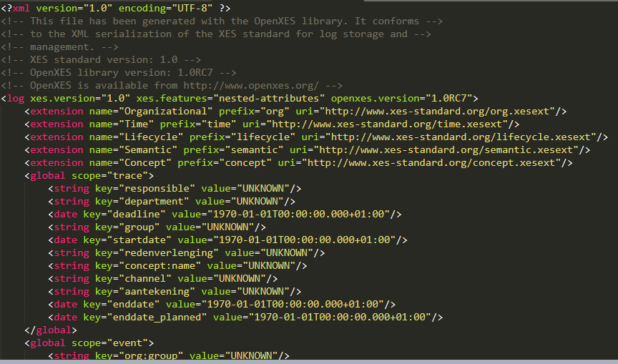Place cursor on "OpenXES library." in the first comment
Viewport: 618px width, 364px height.
[x=302, y=21]
